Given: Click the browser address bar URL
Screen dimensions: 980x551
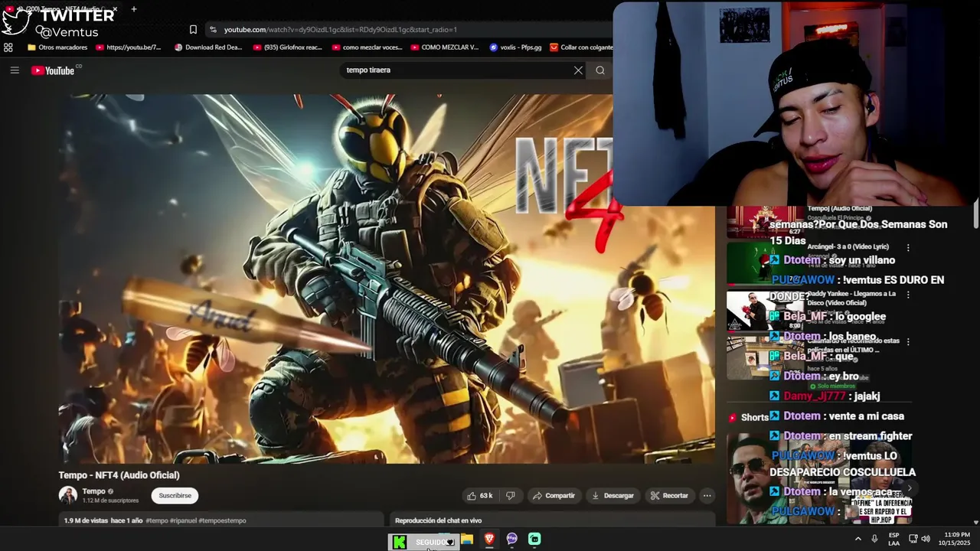Looking at the screenshot, I should click(340, 29).
